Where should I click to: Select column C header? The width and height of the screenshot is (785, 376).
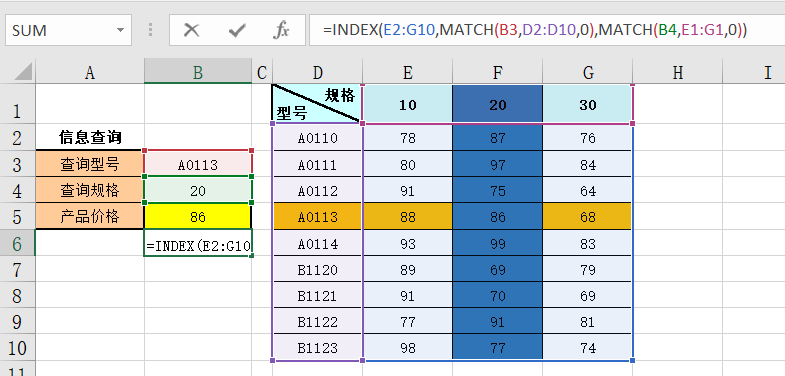[x=262, y=73]
